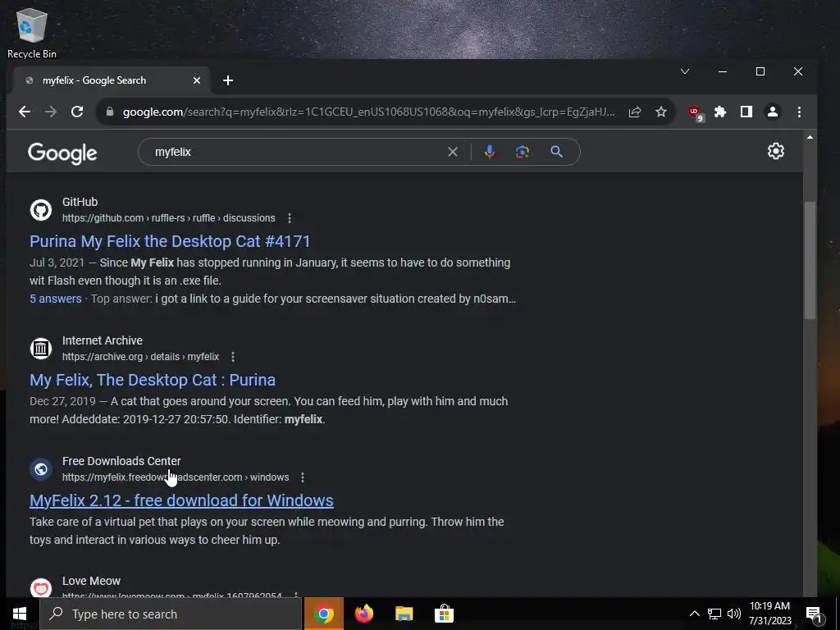Click the archive.org details myfelix URL

(x=140, y=357)
